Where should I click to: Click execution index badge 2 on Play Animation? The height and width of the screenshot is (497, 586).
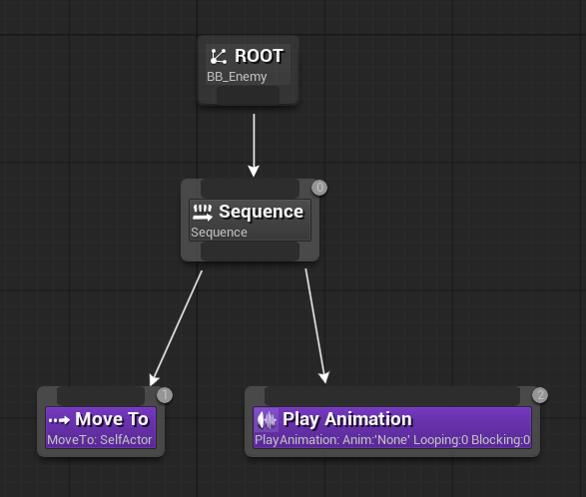point(540,395)
